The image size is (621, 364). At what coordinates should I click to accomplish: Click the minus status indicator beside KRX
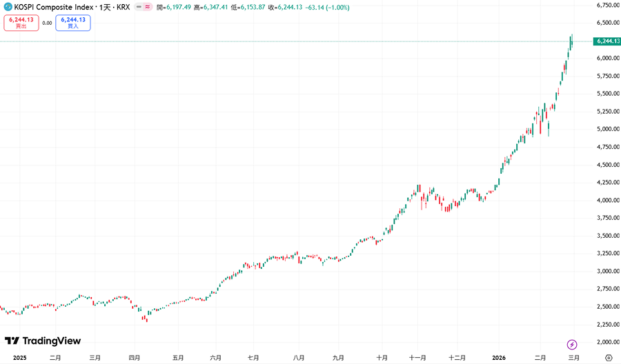coord(139,7)
